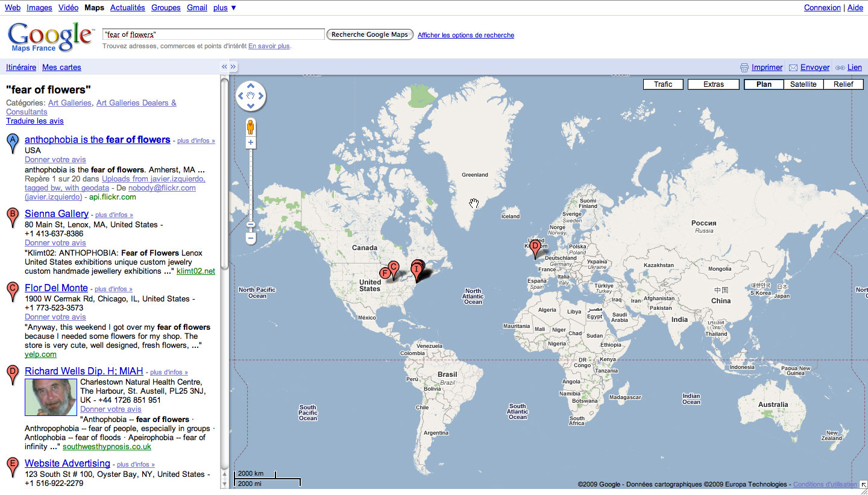Screen dimensions: 868x495
Task: Click the results panel scrollbar thumb
Action: click(225, 174)
